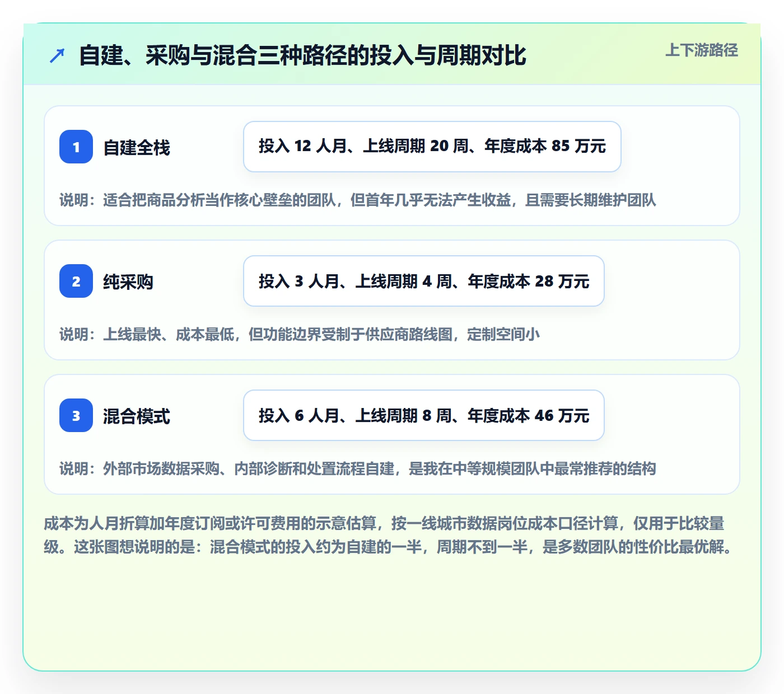Select the box reading 投入 12 人月、上线周期 20 周
Viewport: 784px width, 694px height.
432,147
